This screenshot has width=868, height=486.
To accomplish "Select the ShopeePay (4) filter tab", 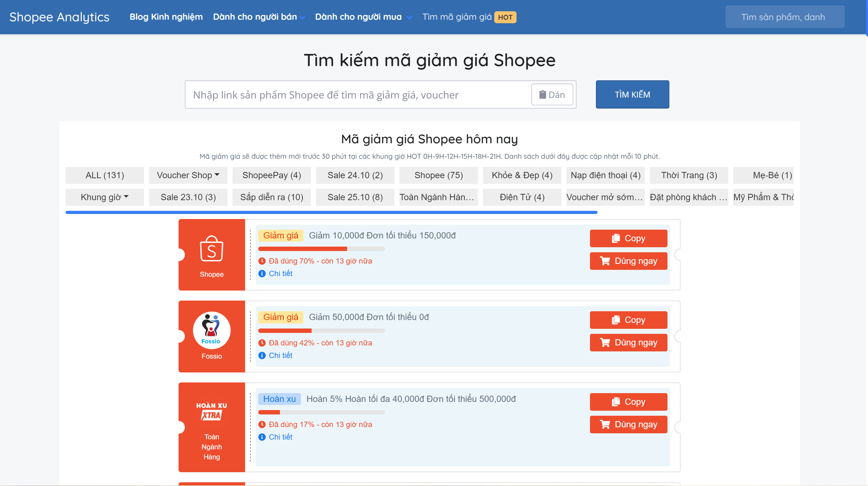I will pos(271,175).
